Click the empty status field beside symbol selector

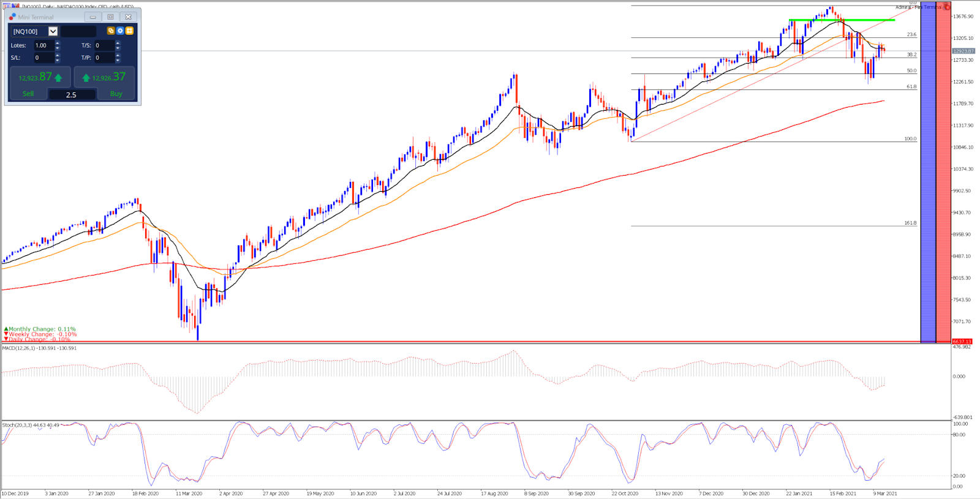pyautogui.click(x=78, y=31)
